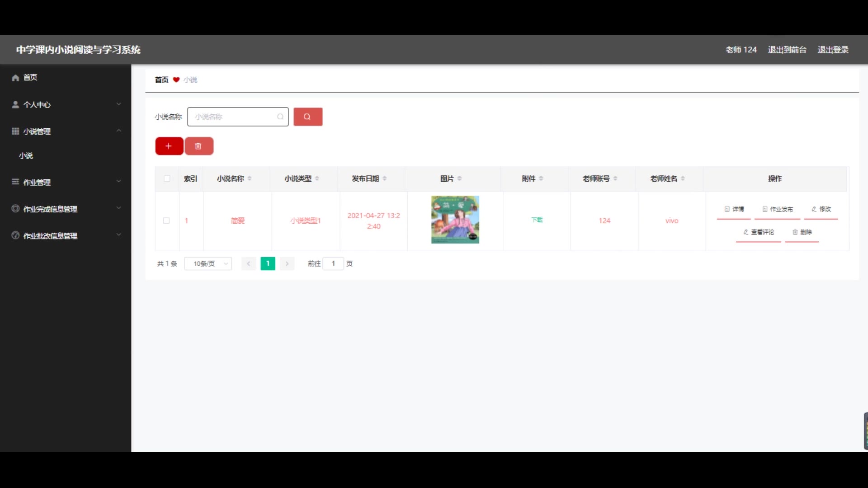Expand 作业完成信息管理 chevron
This screenshot has width=868, height=488.
tap(119, 208)
